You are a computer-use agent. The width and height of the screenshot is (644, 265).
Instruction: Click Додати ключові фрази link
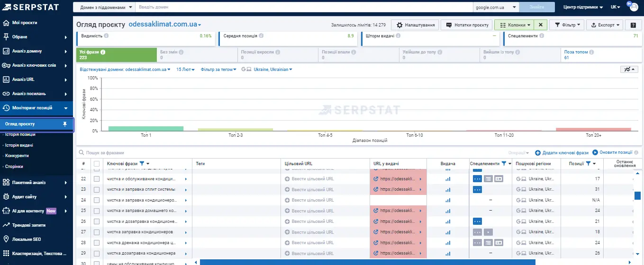562,153
